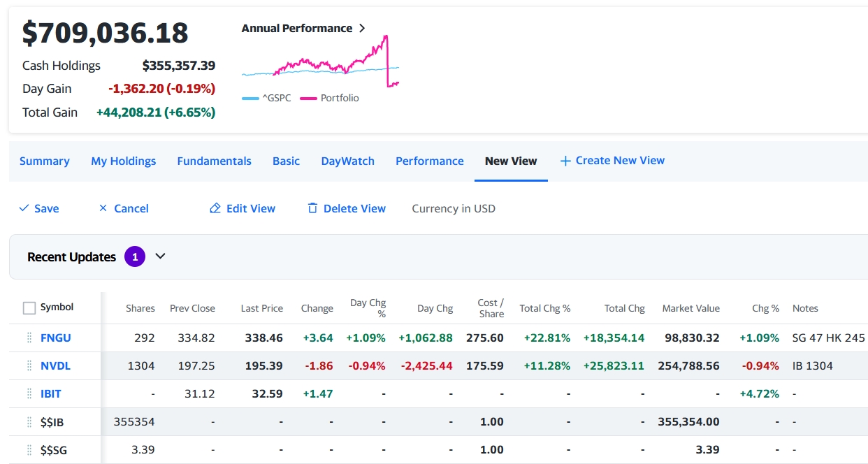Click the Save checkmark icon
868x464 pixels.
coord(24,208)
